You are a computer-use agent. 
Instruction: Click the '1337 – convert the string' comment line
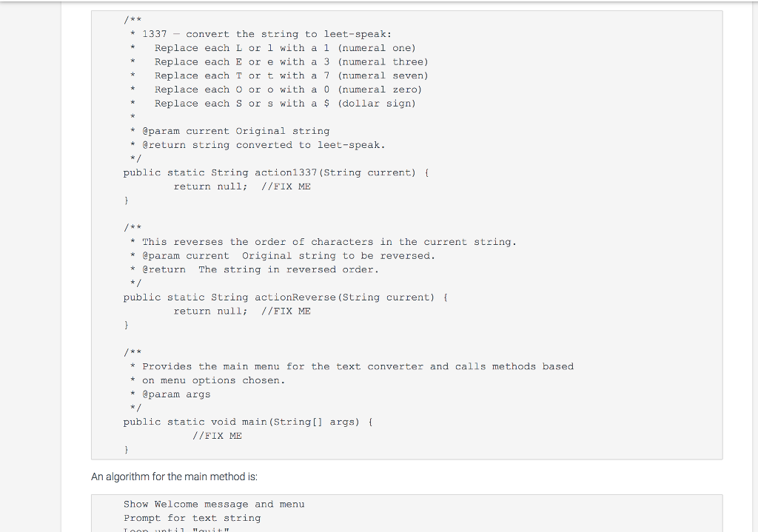point(266,34)
